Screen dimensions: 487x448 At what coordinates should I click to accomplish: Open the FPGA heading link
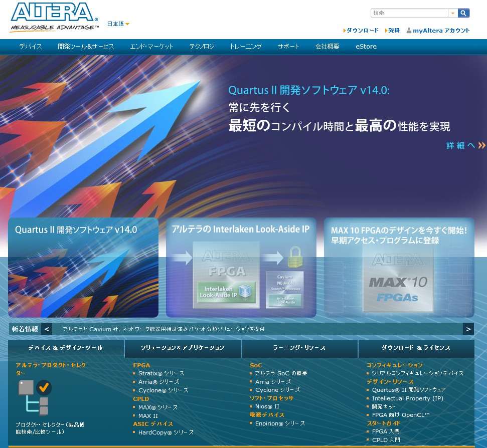pos(141,365)
